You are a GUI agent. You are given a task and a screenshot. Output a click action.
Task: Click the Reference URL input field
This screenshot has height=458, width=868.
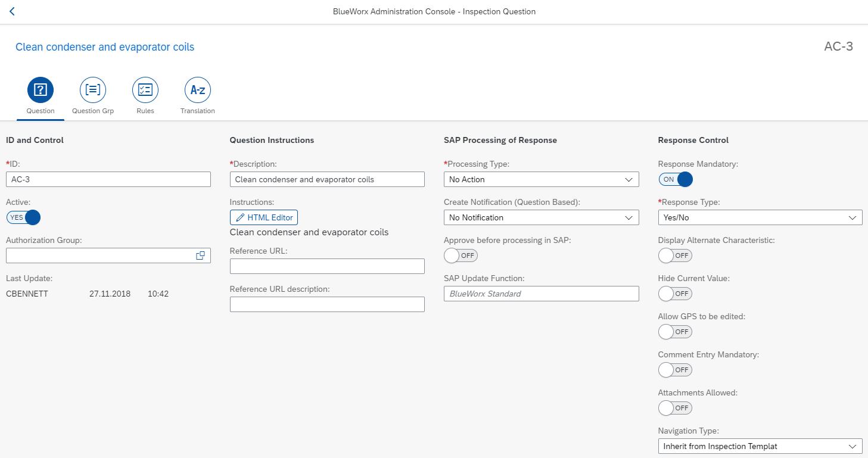(x=327, y=266)
